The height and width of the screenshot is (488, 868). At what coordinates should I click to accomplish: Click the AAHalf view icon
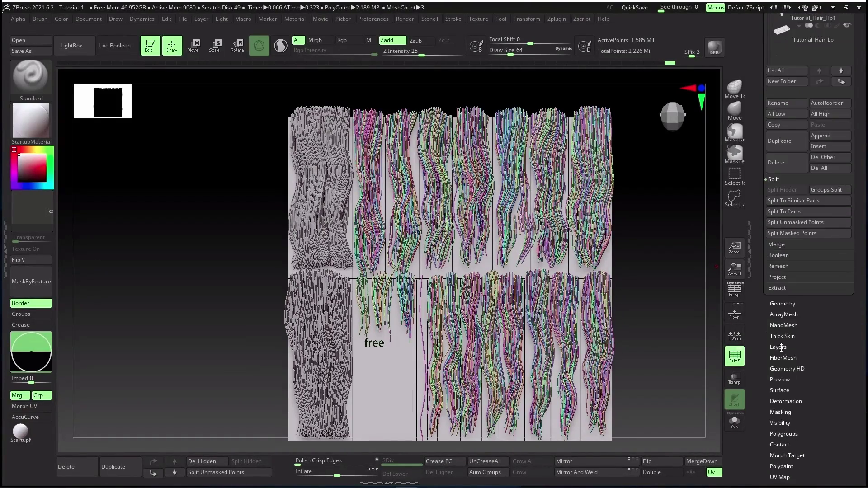tap(735, 268)
